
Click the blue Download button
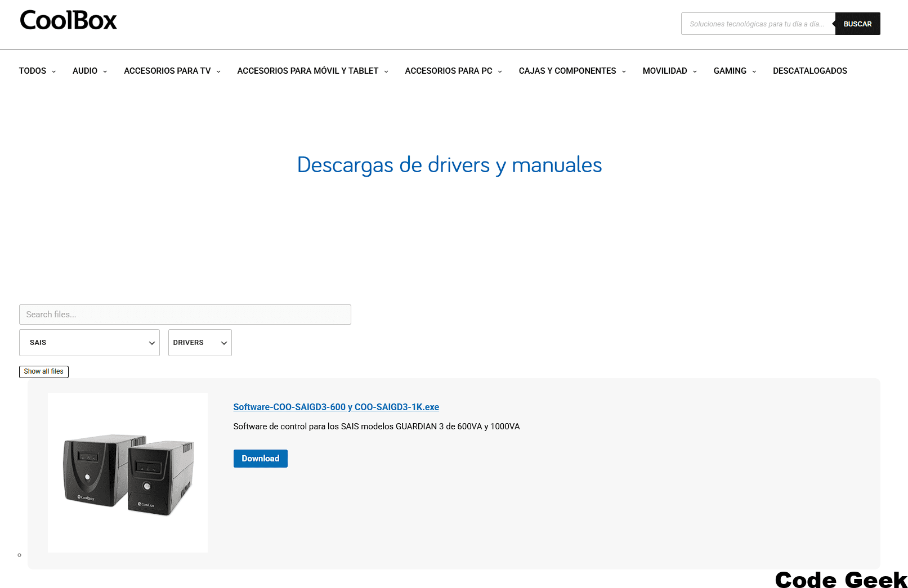(261, 459)
